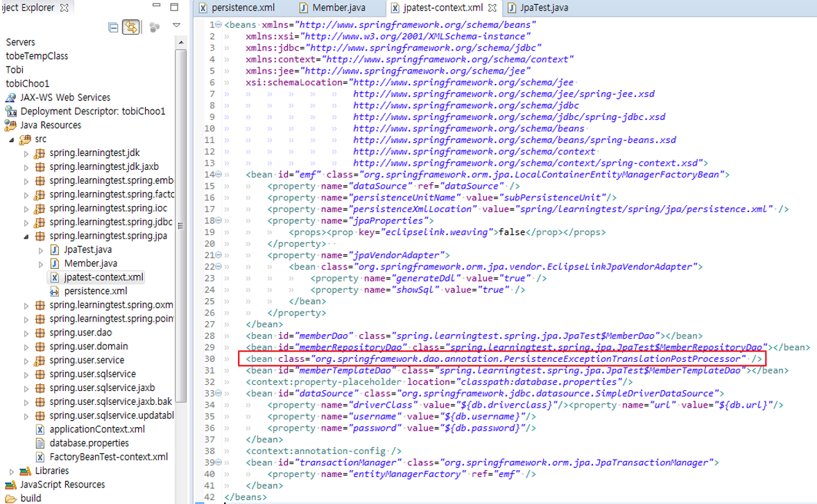Open Project Explorer view menu arrow
This screenshot has width=817, height=504.
tap(177, 25)
